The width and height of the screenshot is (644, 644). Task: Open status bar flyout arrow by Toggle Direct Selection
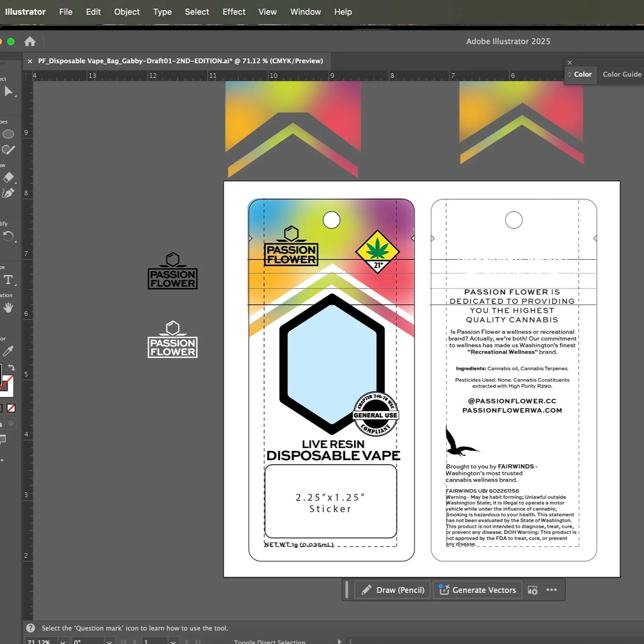coord(339,641)
